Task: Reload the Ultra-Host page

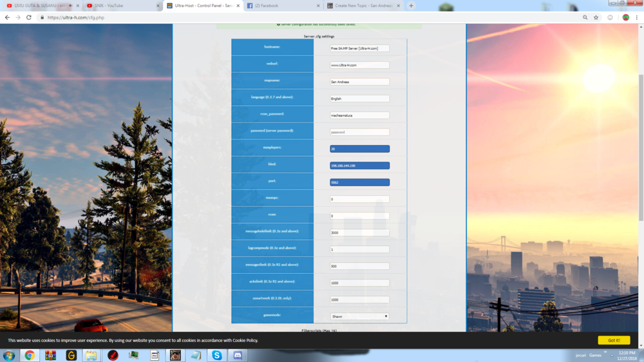Action: pyautogui.click(x=29, y=17)
